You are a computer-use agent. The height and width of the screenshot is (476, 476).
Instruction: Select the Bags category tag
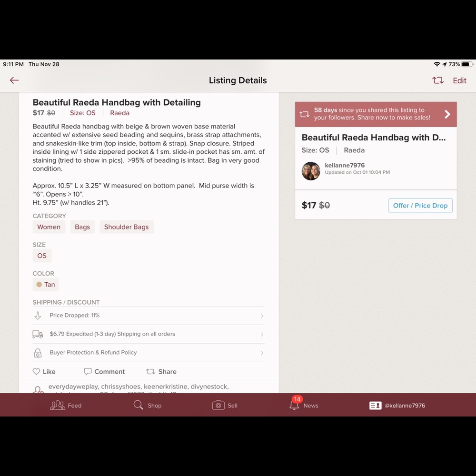click(82, 227)
